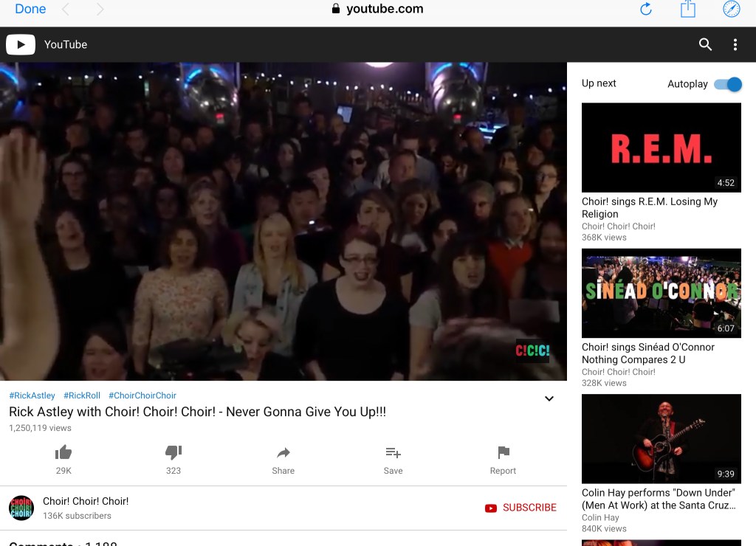Click the YouTube logo icon
This screenshot has height=546, width=756.
tap(21, 44)
